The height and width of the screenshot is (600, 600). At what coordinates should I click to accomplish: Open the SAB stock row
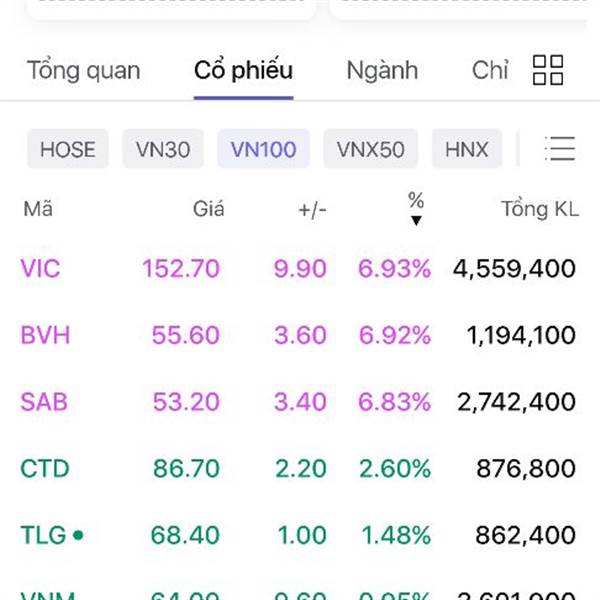[44, 402]
